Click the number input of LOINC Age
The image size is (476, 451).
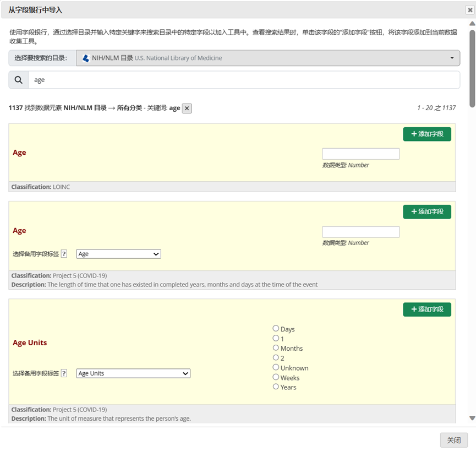coord(360,154)
